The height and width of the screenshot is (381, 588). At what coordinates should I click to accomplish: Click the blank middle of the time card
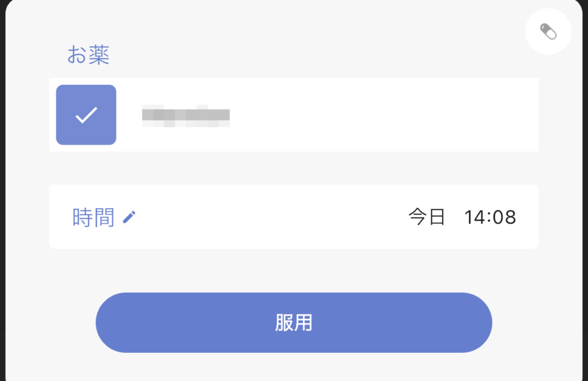270,217
